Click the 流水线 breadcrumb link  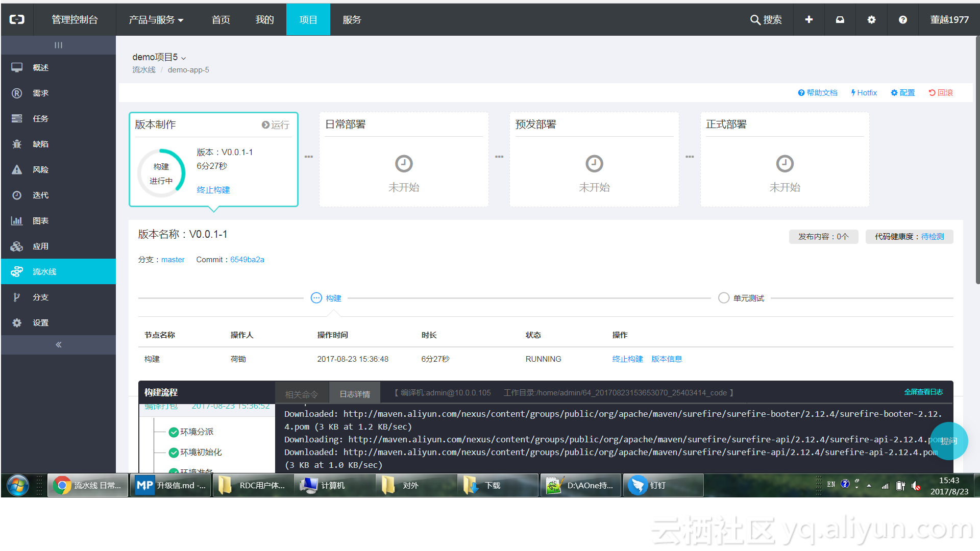[x=144, y=70]
